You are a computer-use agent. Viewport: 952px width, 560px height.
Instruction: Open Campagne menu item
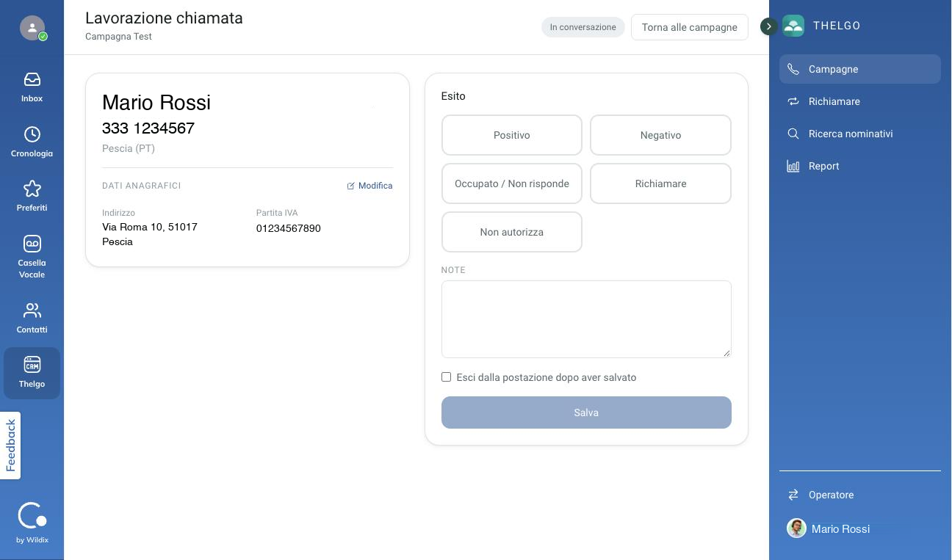(860, 69)
